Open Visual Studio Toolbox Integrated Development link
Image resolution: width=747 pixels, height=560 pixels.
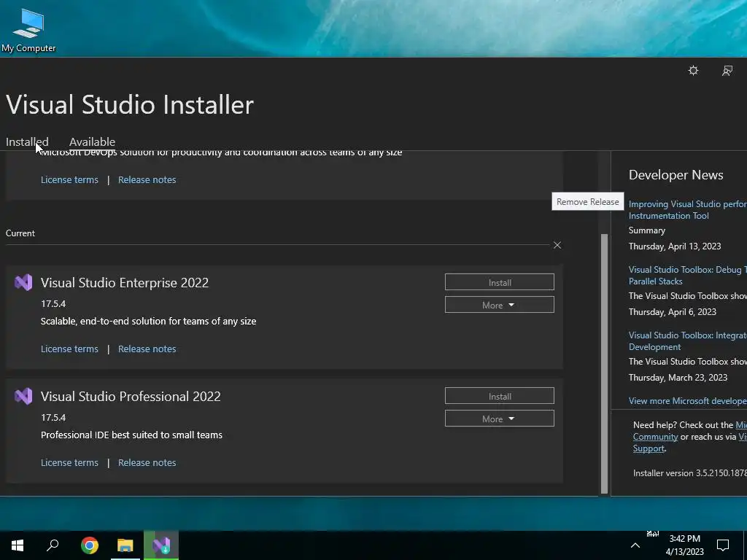coord(687,341)
